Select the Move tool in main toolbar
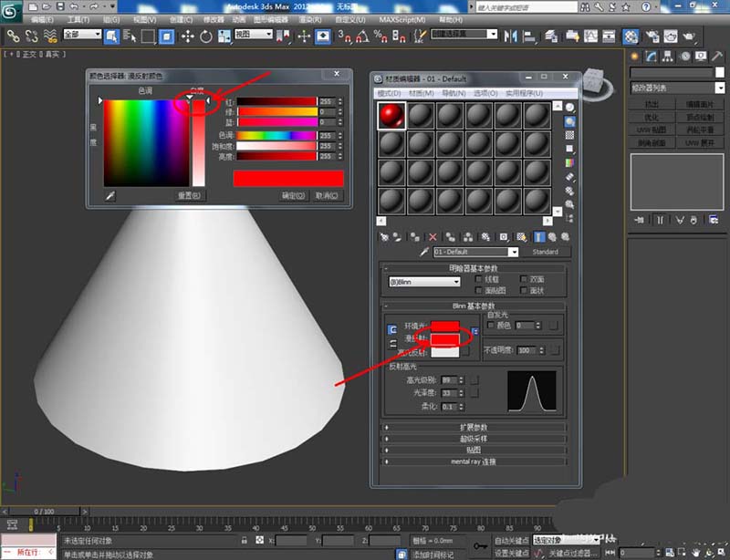The width and height of the screenshot is (730, 560). 188,36
